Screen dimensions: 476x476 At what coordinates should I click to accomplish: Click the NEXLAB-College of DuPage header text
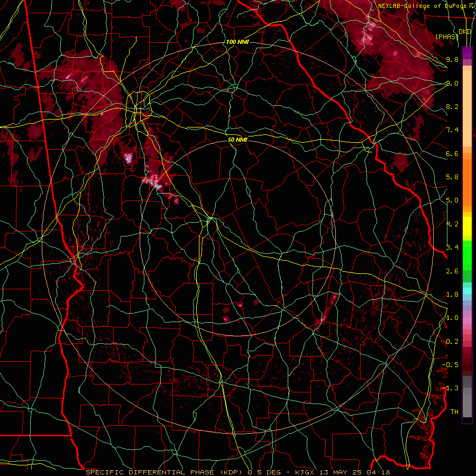click(x=422, y=6)
